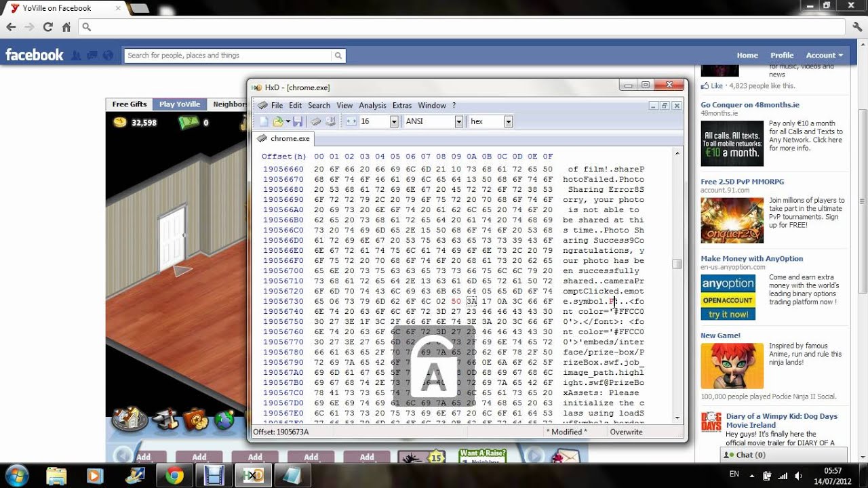
Task: Click the hex editor vertical scrollbar thumb
Action: pos(677,264)
